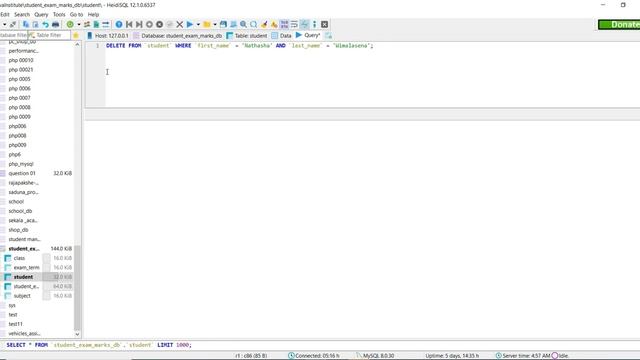
Task: Jump to first row icon
Action: 129,24
